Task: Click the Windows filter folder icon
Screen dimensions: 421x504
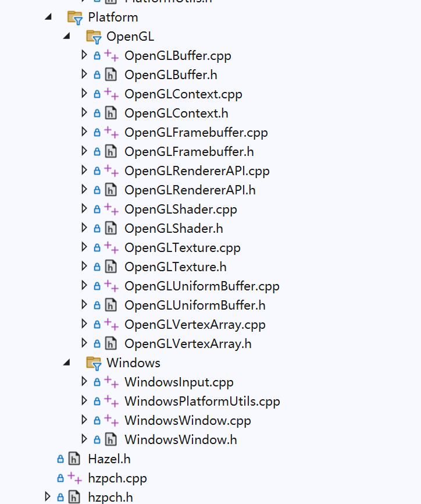Action: (x=94, y=364)
